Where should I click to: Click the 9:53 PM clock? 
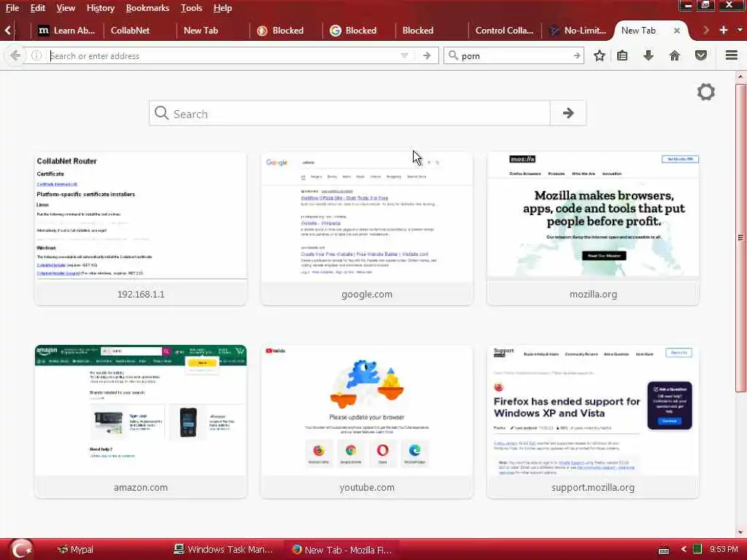pos(724,549)
